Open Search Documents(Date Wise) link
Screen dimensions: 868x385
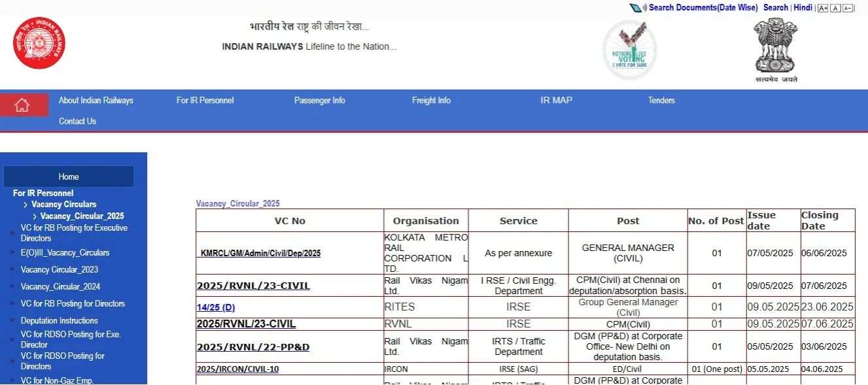pos(703,8)
